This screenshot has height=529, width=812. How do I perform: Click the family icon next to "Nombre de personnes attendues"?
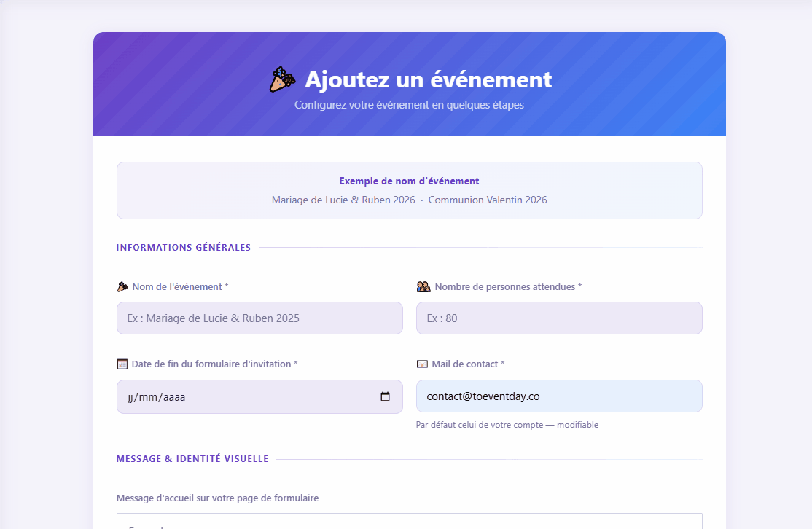point(423,286)
